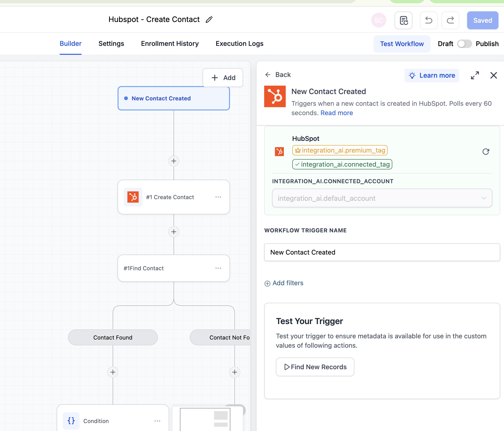The image size is (504, 431).
Task: Open the options menu for the Condition node
Action: point(157,421)
